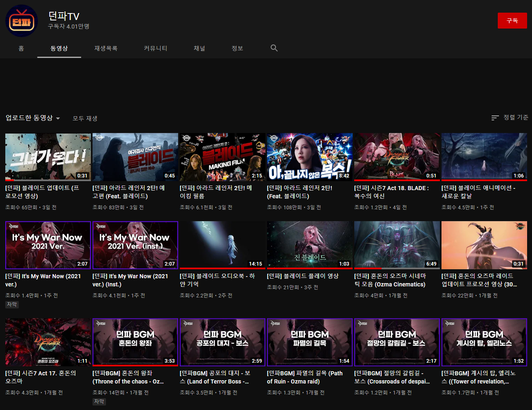Open the 홈 tab

pyautogui.click(x=21, y=48)
